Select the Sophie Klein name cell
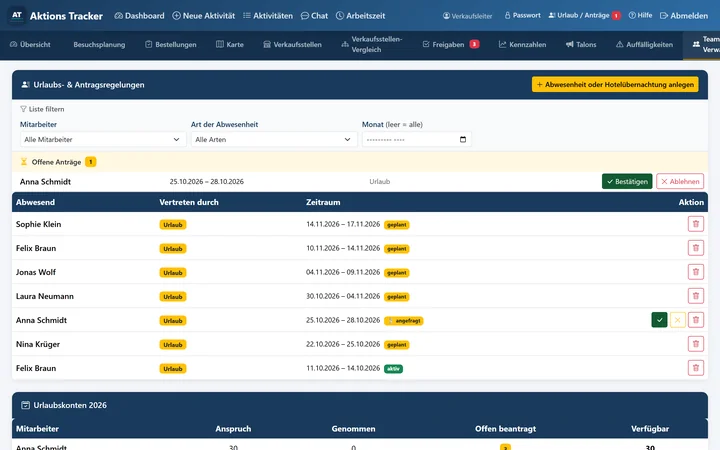720x450 pixels. [x=39, y=224]
